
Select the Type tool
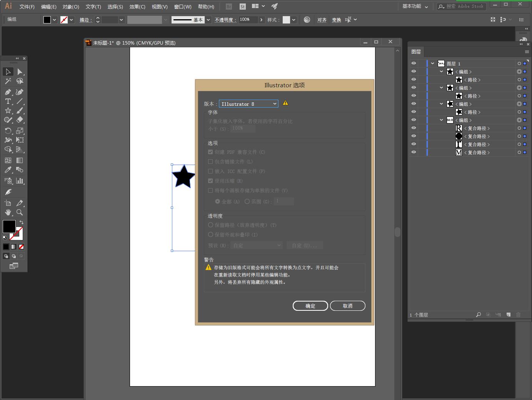(x=8, y=102)
